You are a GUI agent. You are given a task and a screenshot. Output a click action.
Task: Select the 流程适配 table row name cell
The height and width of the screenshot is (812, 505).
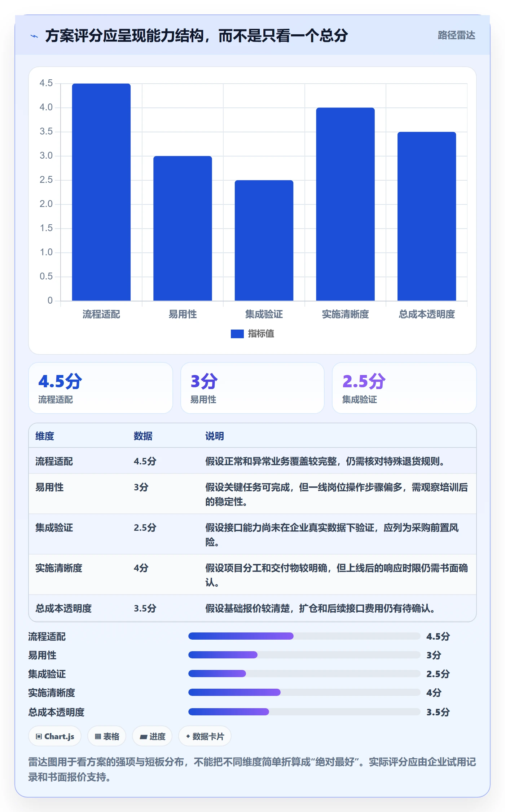click(54, 461)
